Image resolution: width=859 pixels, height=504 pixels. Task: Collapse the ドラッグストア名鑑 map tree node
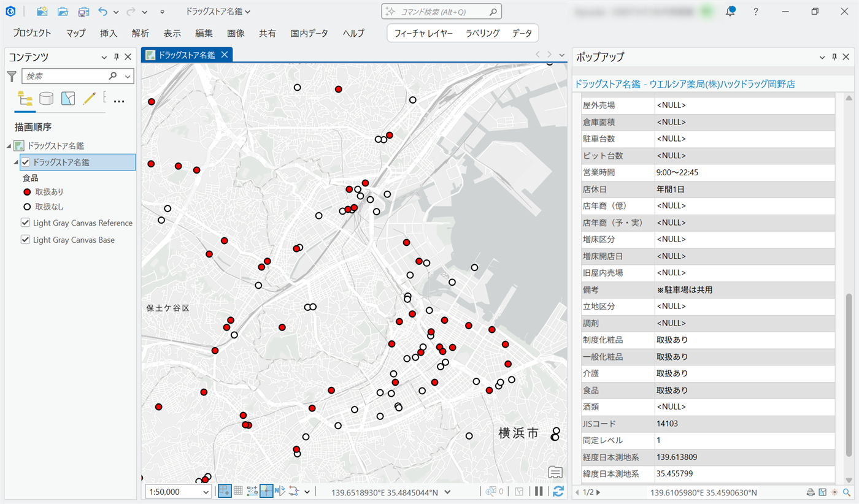coord(9,146)
